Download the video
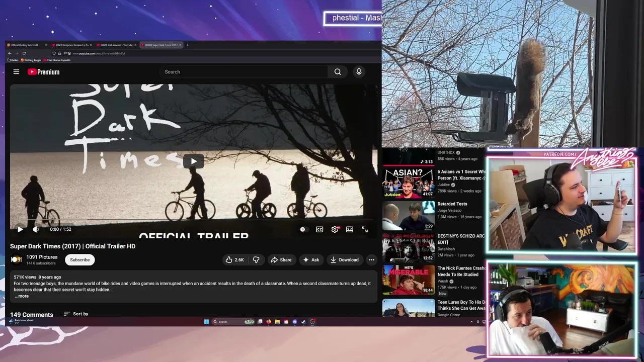644x362 pixels. pyautogui.click(x=344, y=260)
